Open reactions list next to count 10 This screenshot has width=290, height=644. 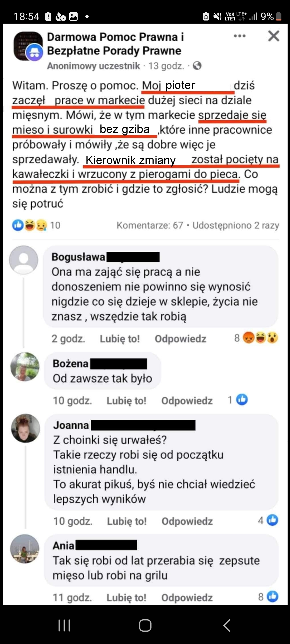30,225
